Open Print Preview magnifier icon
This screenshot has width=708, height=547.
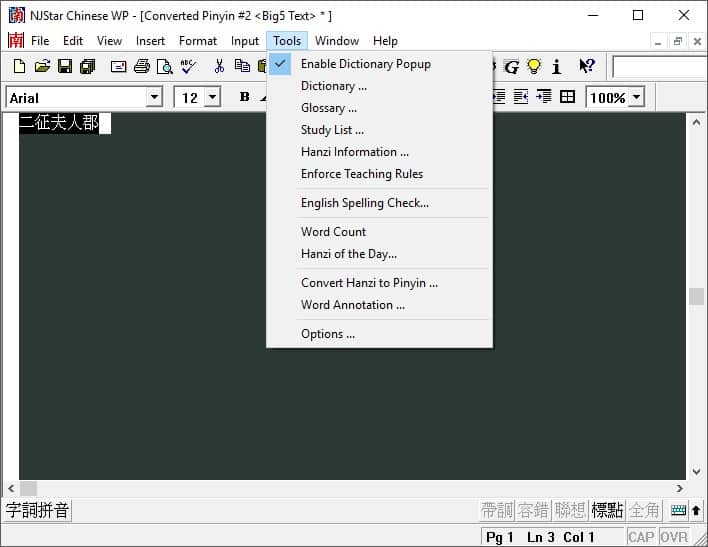(164, 66)
